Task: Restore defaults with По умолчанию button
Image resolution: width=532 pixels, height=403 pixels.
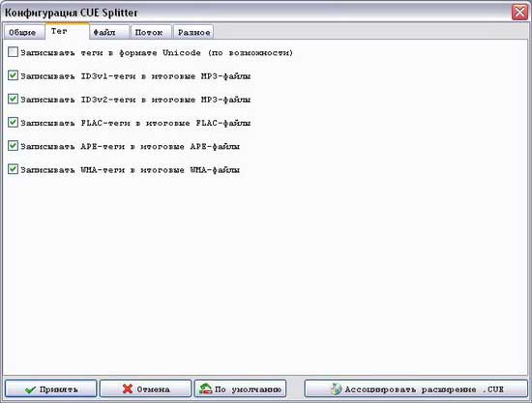Action: coord(240,389)
